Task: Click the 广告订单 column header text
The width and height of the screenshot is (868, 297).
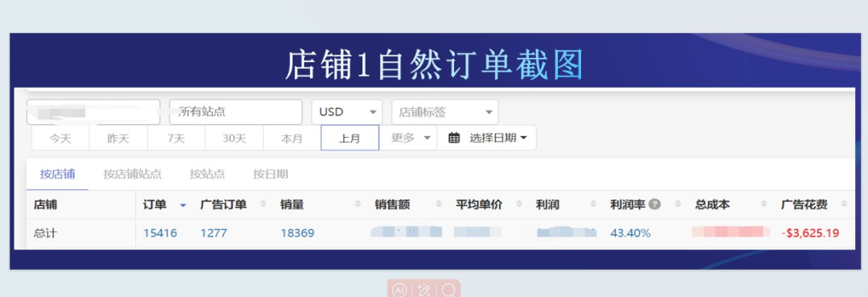Action: coord(223,204)
